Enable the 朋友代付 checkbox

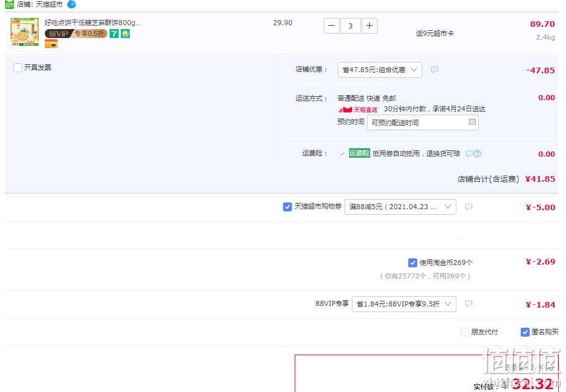[465, 332]
